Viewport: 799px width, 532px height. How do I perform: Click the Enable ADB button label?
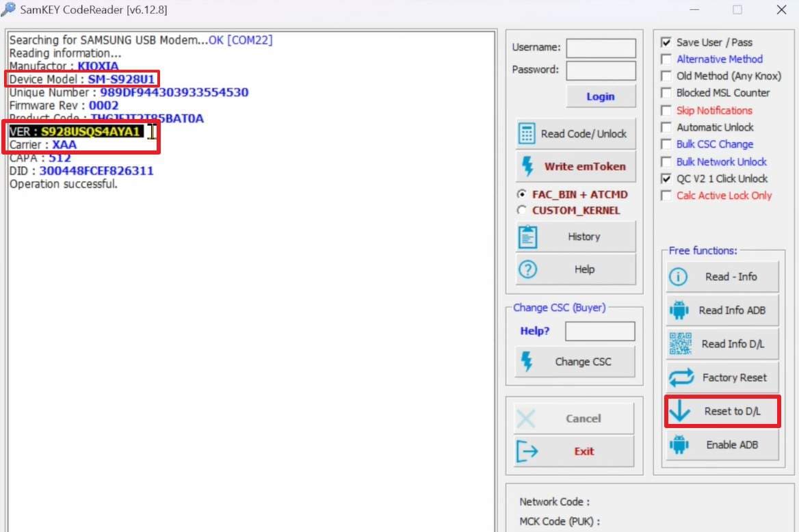coord(732,445)
